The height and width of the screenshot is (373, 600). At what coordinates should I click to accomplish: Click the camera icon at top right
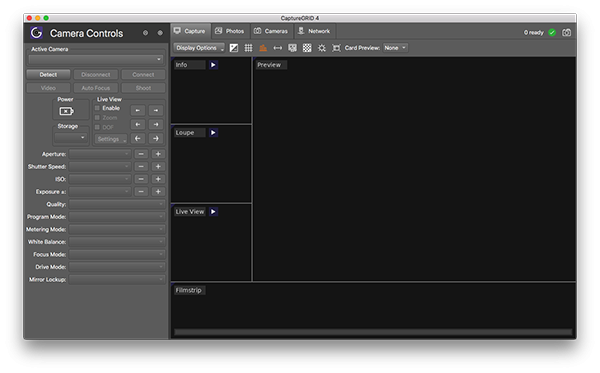pos(566,33)
